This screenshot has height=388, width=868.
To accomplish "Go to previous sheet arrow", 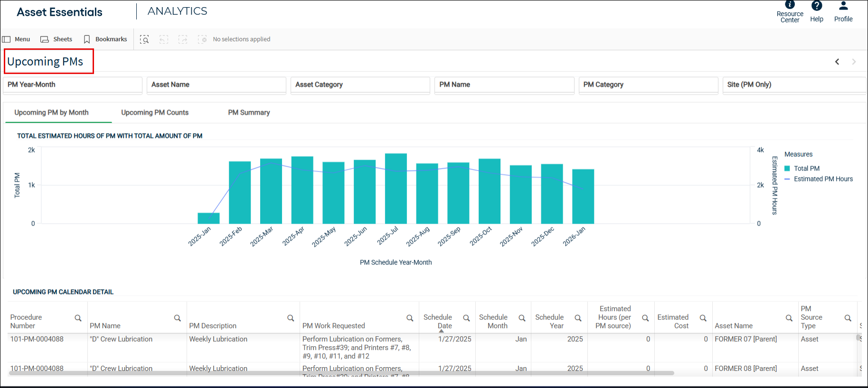I will pyautogui.click(x=837, y=62).
